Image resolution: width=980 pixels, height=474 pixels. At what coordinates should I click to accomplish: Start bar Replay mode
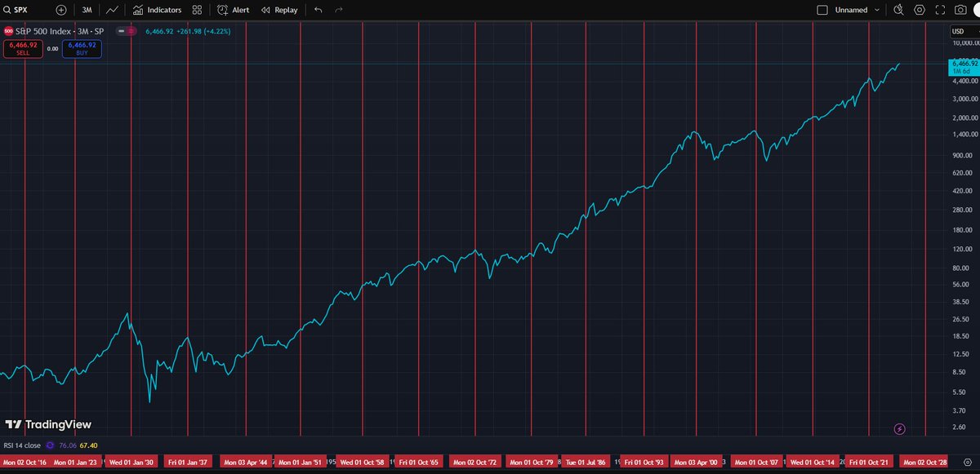click(279, 10)
